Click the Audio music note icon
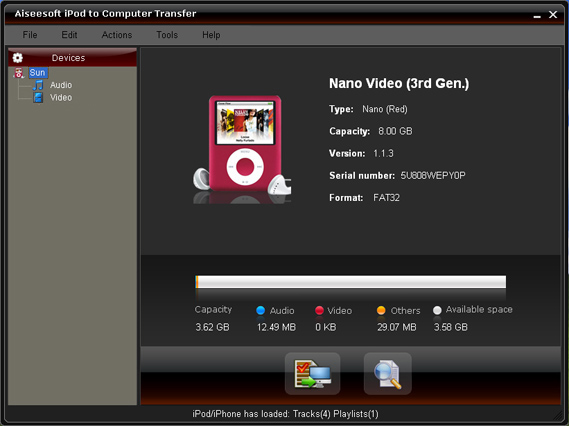The height and width of the screenshot is (426, 569). 38,85
